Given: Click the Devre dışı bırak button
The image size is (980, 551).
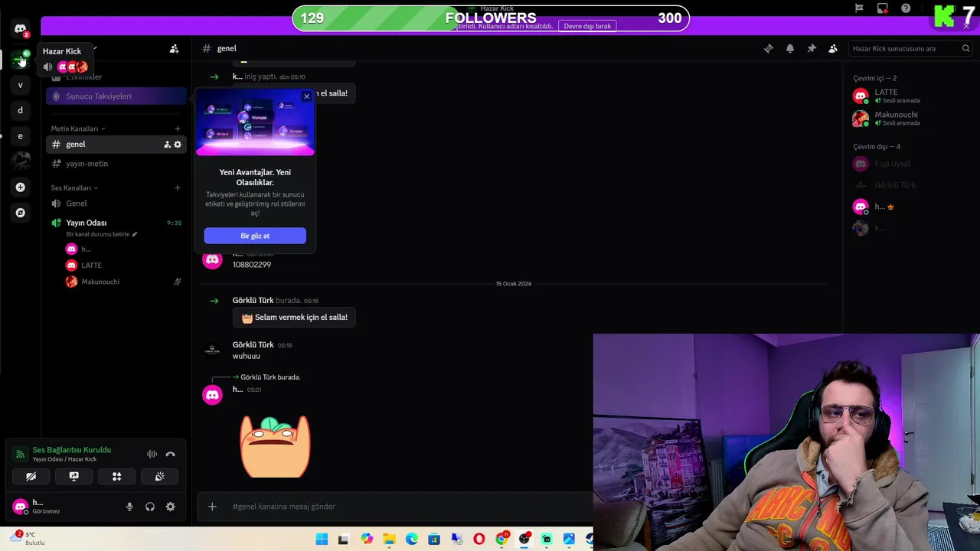Looking at the screenshot, I should [x=587, y=26].
